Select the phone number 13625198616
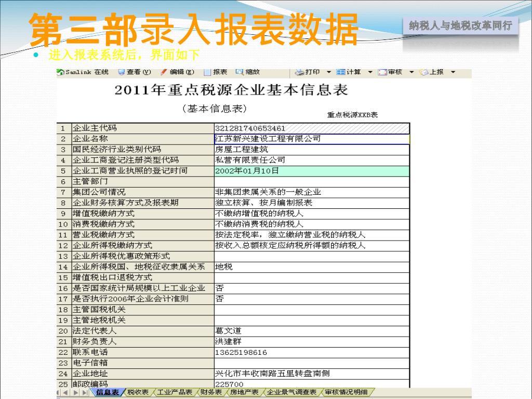The height and width of the screenshot is (399, 532). point(312,353)
